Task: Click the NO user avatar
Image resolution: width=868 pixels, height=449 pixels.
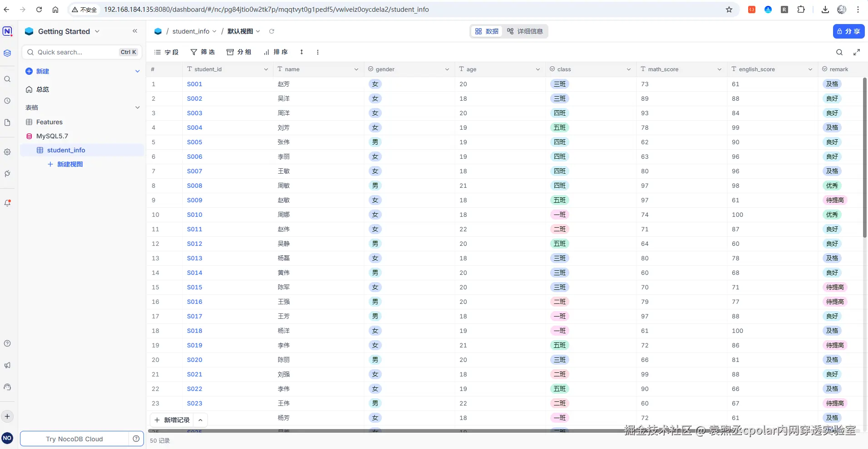Action: (x=7, y=438)
